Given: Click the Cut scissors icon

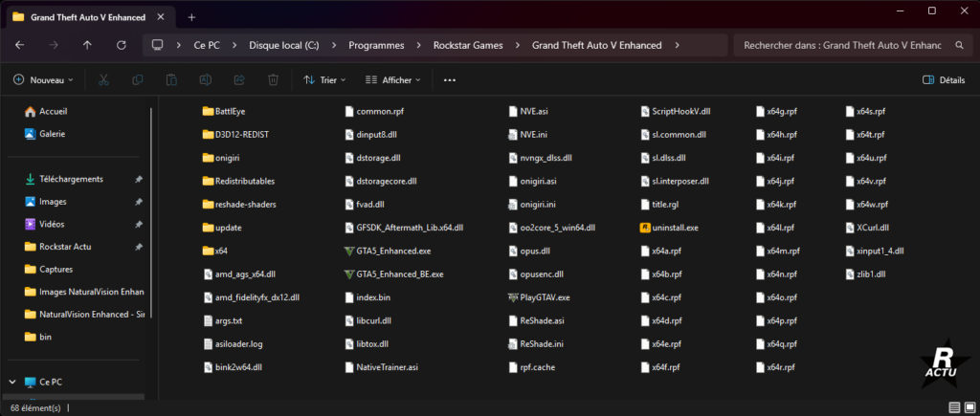Looking at the screenshot, I should 103,80.
